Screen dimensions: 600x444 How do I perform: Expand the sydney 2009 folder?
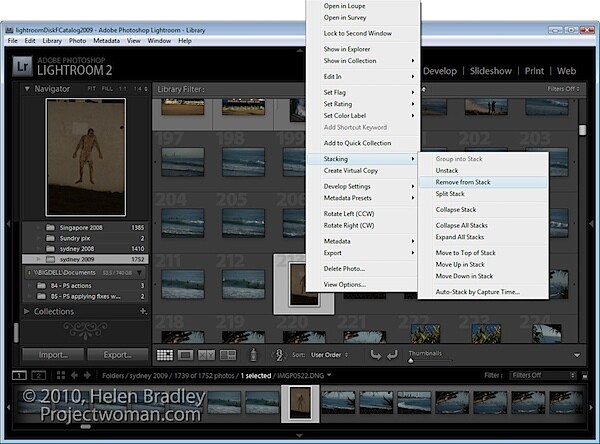38,259
